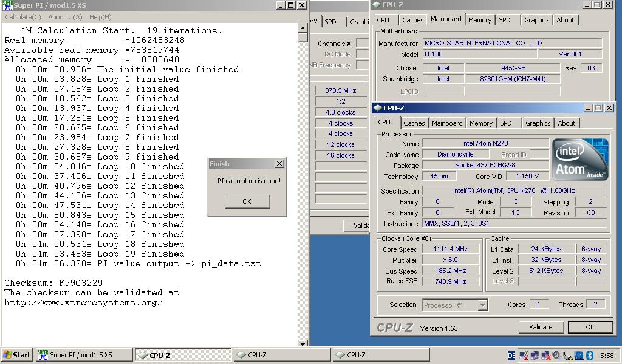Click the 1:2 FSB:DRAM ratio value

point(341,101)
